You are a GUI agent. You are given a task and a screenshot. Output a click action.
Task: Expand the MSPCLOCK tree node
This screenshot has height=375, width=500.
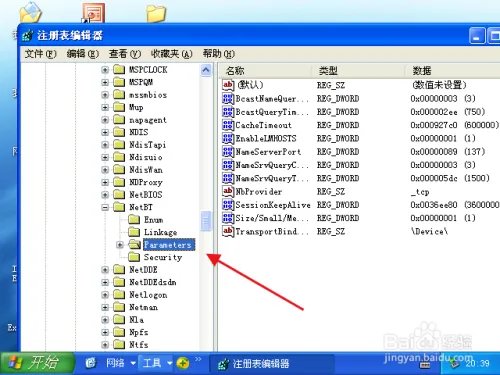tap(105, 70)
